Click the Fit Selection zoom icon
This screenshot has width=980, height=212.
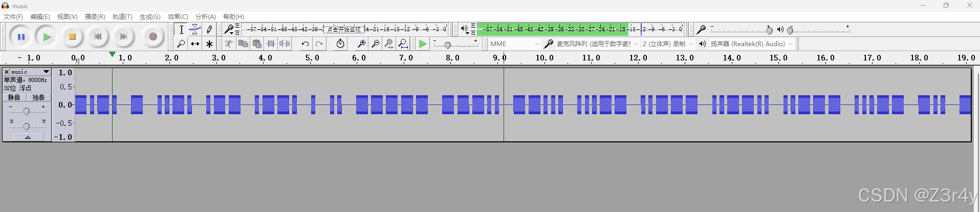click(x=389, y=44)
